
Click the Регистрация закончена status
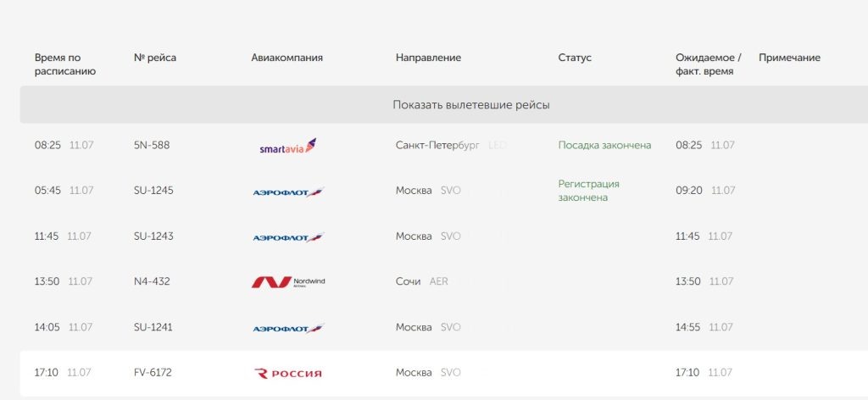point(588,191)
